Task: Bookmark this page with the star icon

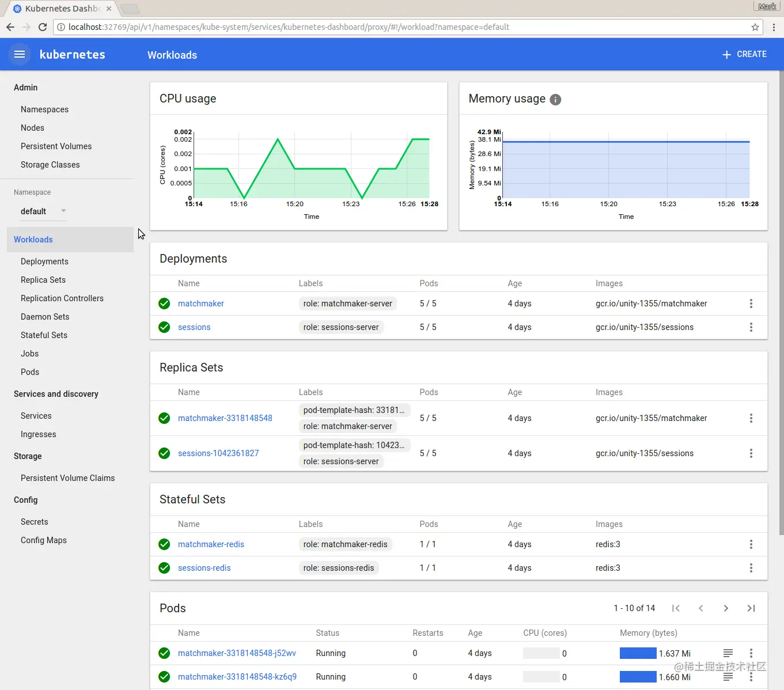Action: pyautogui.click(x=755, y=26)
